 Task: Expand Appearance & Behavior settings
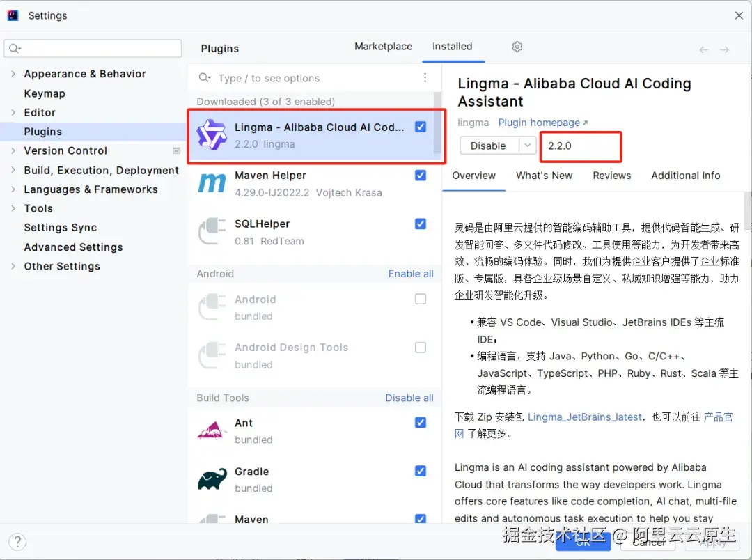point(13,74)
